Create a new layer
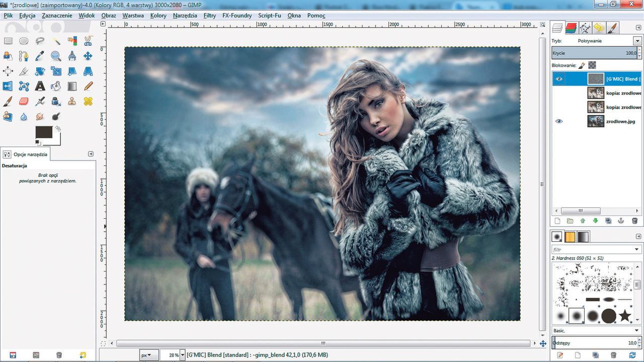This screenshot has width=644, height=362. click(557, 221)
